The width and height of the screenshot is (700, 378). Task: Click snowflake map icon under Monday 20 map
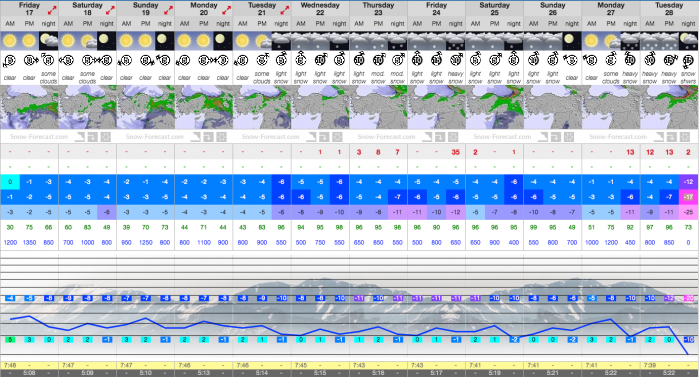pyautogui.click(x=221, y=137)
